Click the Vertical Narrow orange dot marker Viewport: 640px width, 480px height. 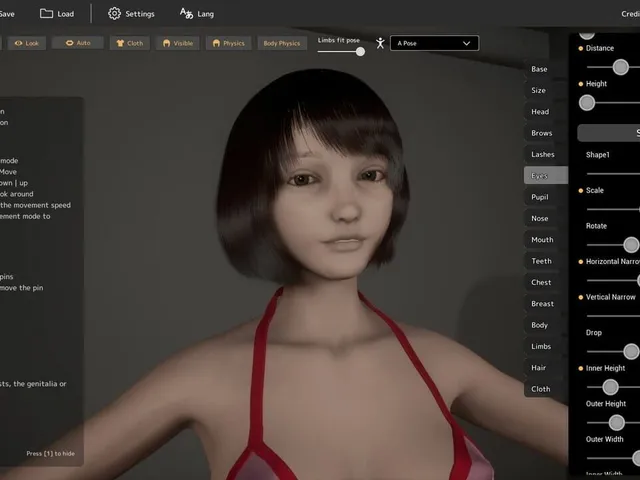[x=581, y=297]
